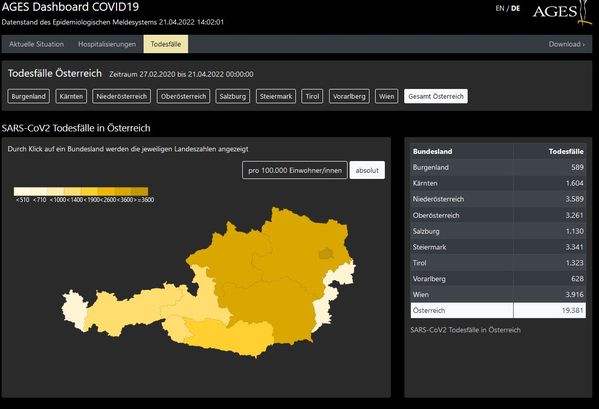The height and width of the screenshot is (409, 599).
Task: Click the Wien value 3.916
Action: point(575,294)
